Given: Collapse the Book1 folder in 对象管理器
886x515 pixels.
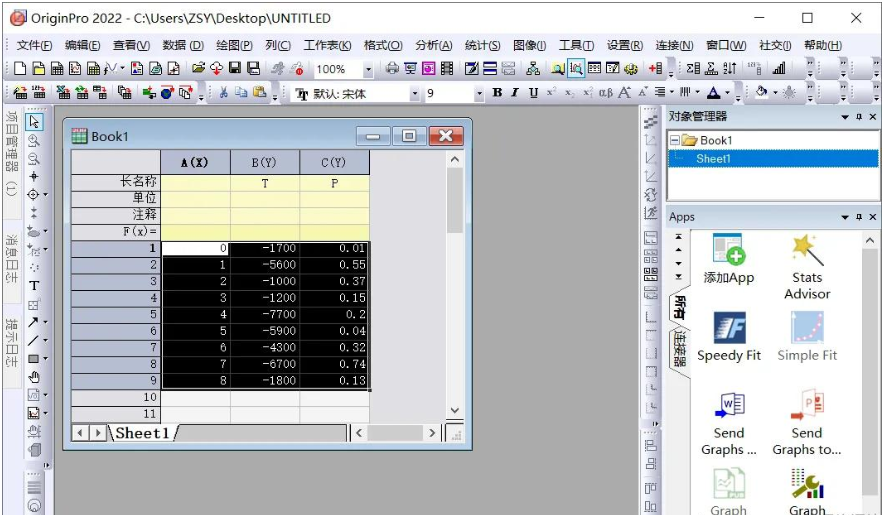Looking at the screenshot, I should (675, 140).
